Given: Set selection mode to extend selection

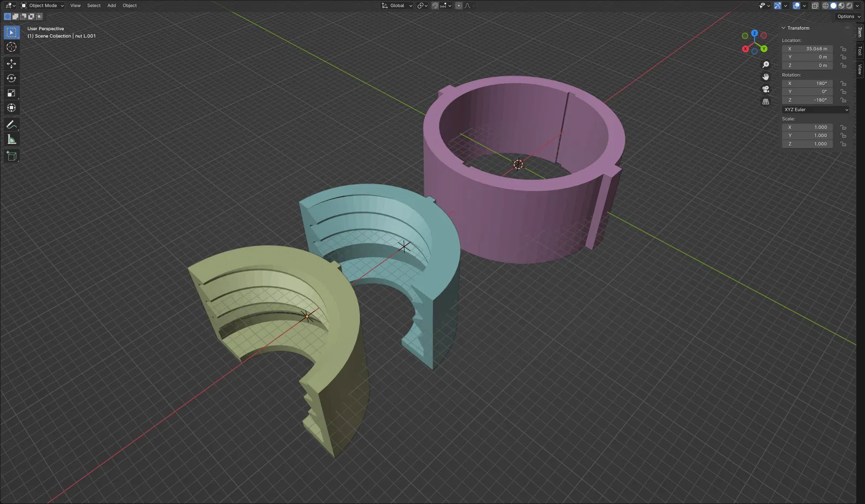Looking at the screenshot, I should click(16, 17).
